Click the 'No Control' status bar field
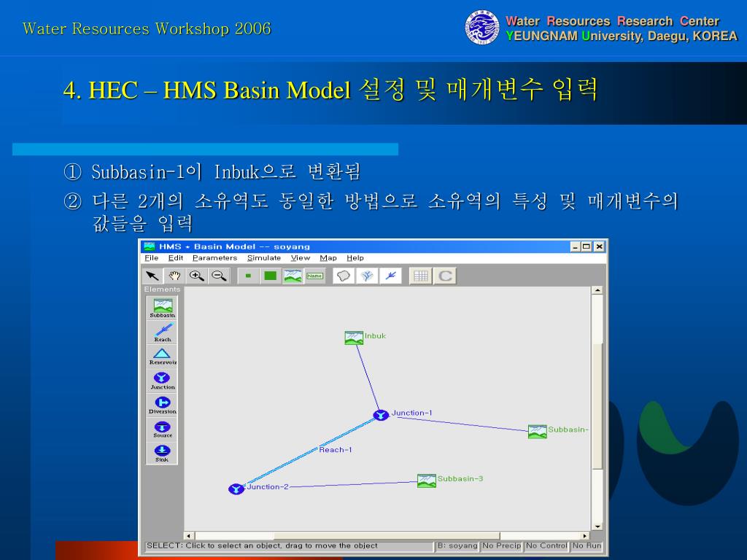Viewport: 747px width, 560px height. click(546, 545)
